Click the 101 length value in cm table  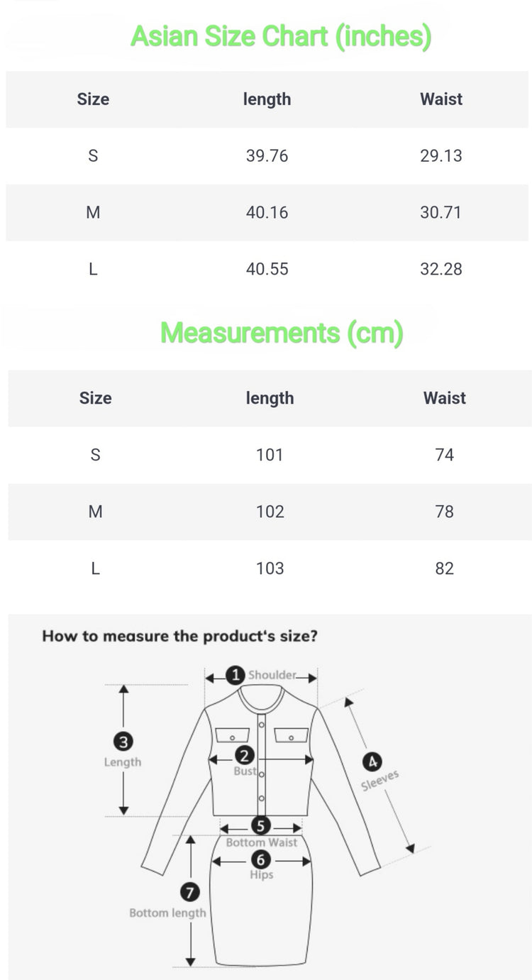click(x=270, y=455)
